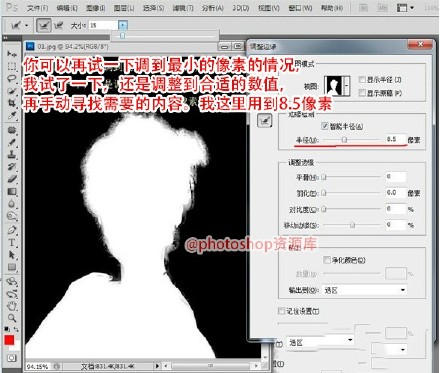Click the radius value field showing 8.5
Screen dimensions: 440x373
[395, 139]
